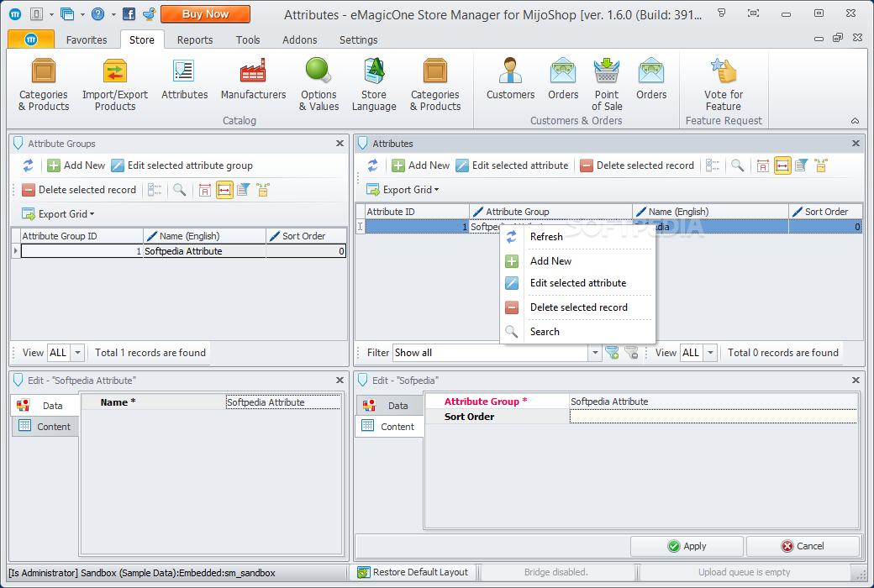This screenshot has width=874, height=588.
Task: Toggle highlighted column auto-width in Attributes toolbar
Action: point(782,165)
